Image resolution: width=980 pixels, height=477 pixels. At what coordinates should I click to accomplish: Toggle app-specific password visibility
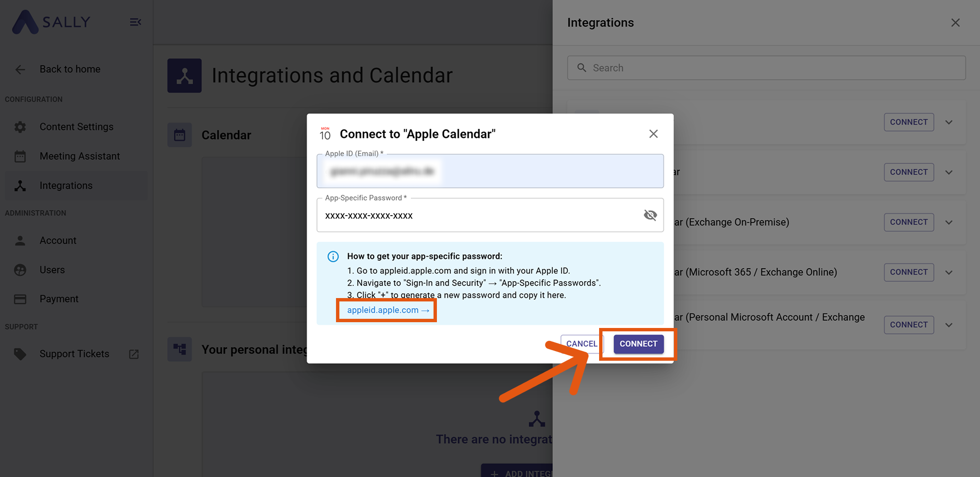tap(650, 215)
